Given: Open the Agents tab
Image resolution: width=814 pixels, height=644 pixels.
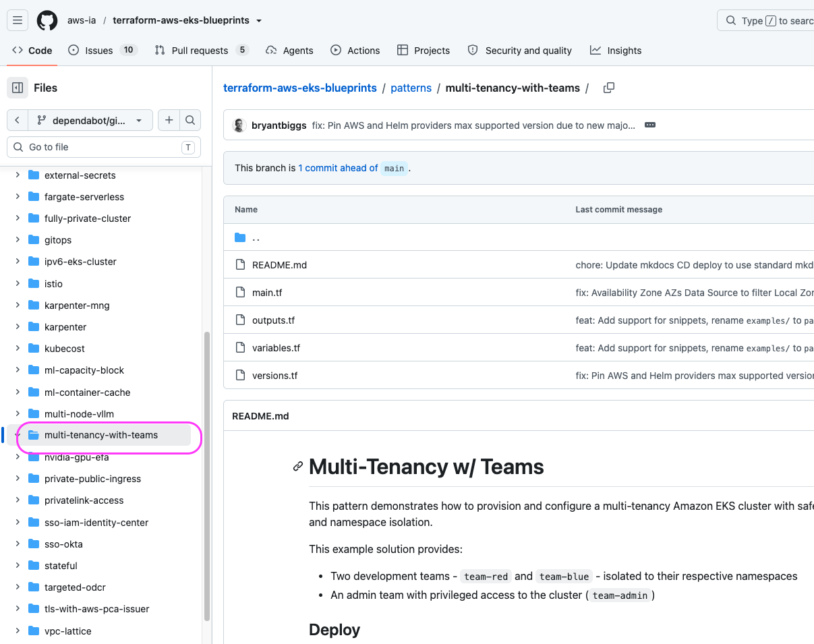Looking at the screenshot, I should click(x=289, y=51).
